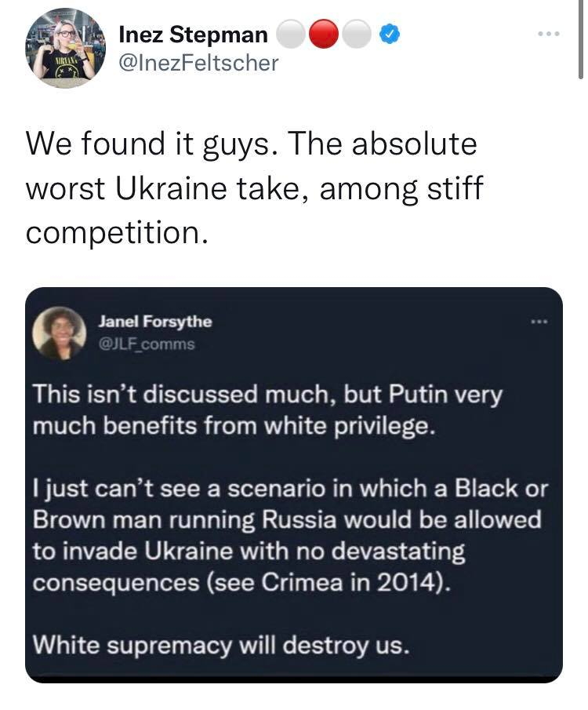588x710 pixels.
Task: Open the @InezFeltscher handle link
Action: [198, 63]
